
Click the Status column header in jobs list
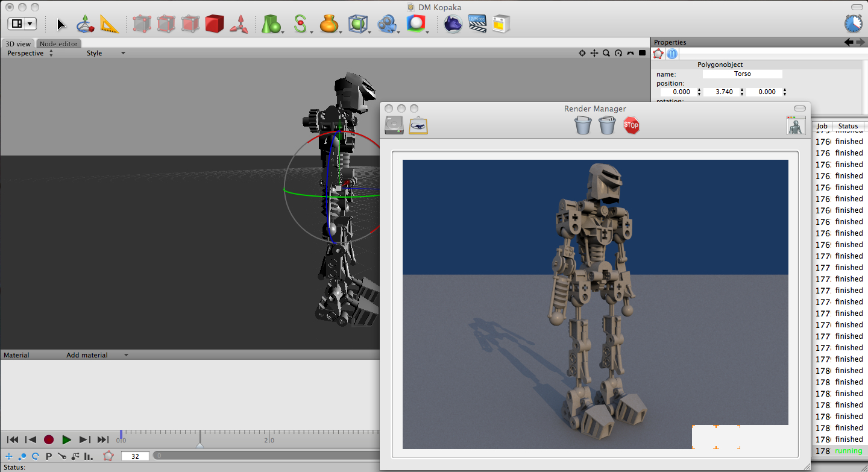pyautogui.click(x=848, y=126)
